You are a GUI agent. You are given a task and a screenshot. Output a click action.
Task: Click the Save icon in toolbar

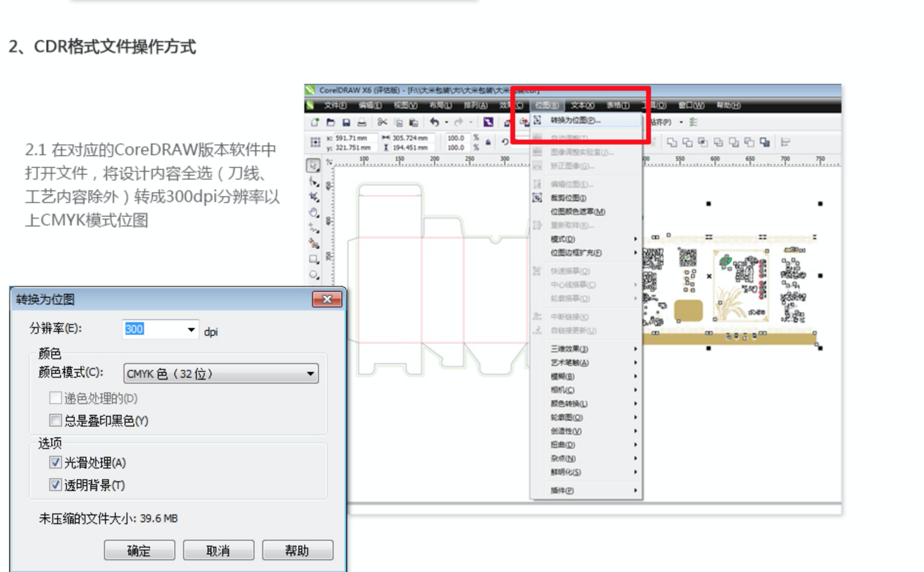(346, 123)
